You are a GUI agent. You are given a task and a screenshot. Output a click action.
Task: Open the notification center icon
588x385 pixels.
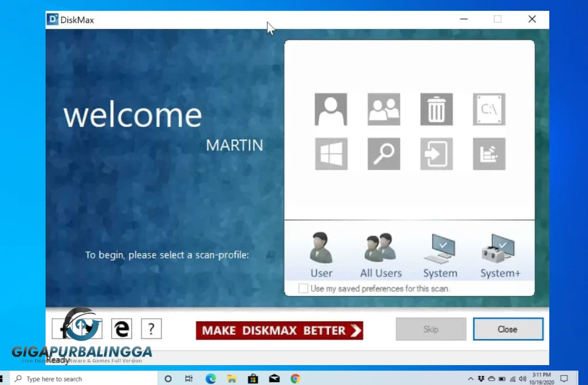tap(564, 379)
